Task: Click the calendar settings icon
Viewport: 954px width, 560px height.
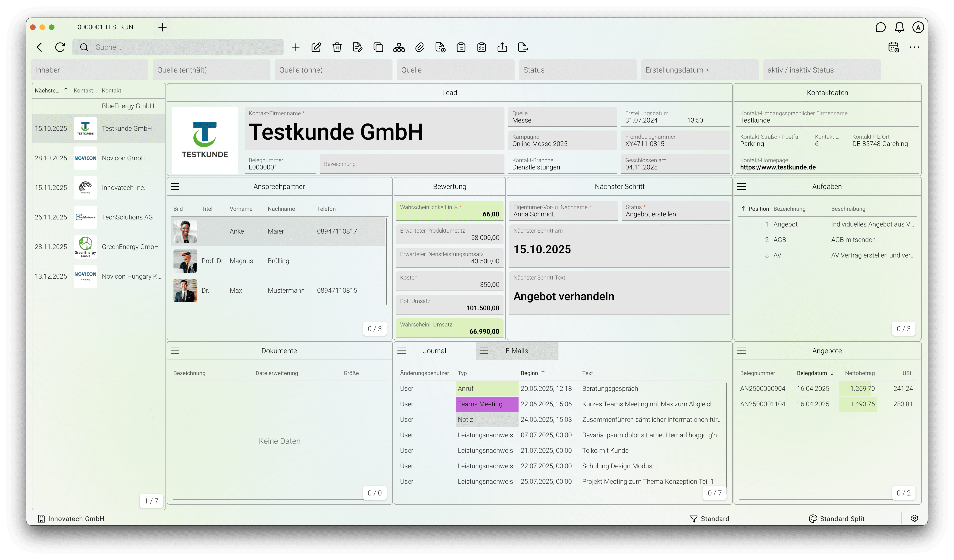Action: click(893, 47)
